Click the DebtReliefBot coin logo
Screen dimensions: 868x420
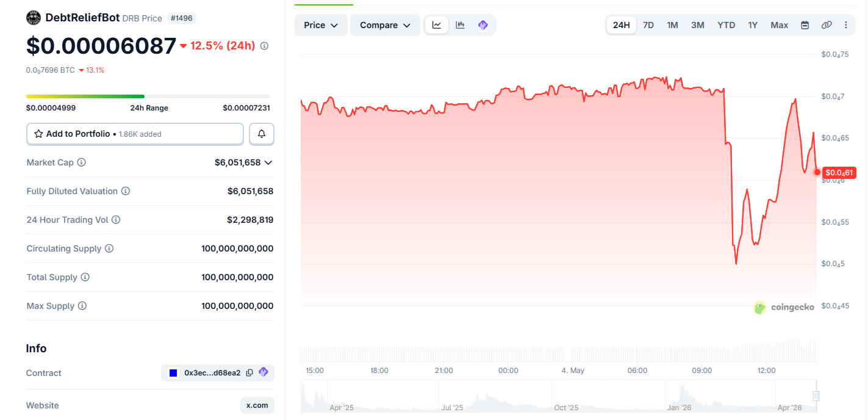click(34, 18)
